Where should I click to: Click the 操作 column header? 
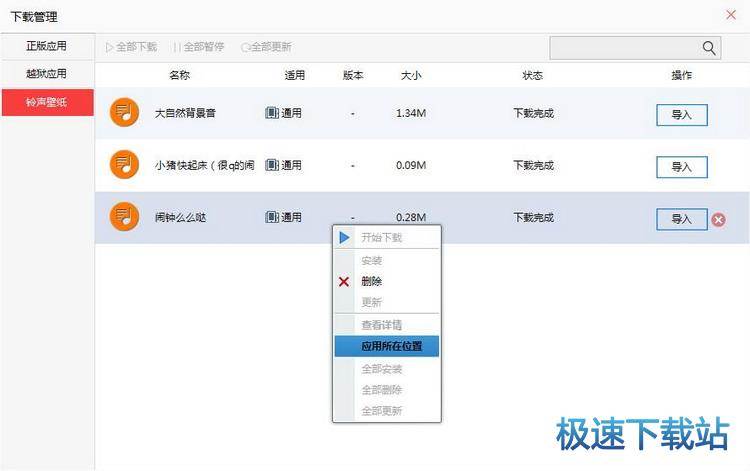682,75
